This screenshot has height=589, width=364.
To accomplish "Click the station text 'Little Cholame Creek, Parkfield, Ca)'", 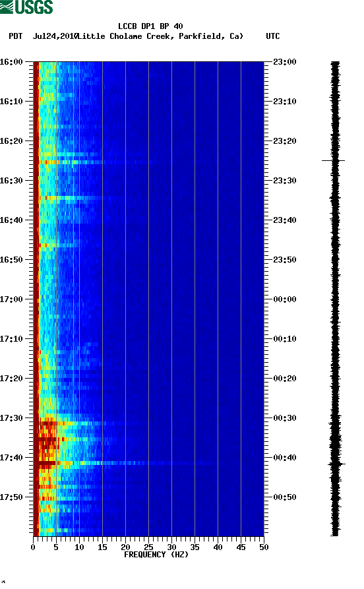I will (x=160, y=36).
